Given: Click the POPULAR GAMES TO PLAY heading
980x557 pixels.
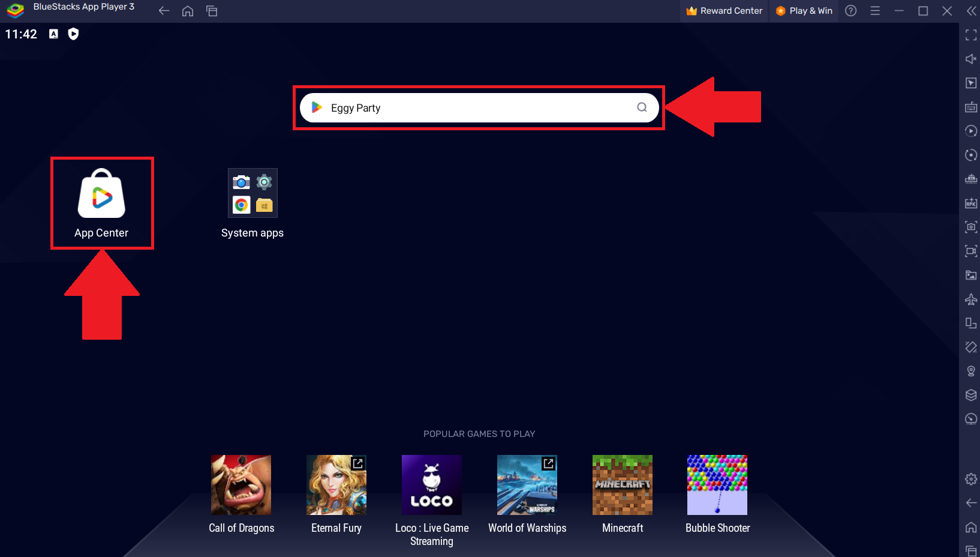Looking at the screenshot, I should [x=479, y=434].
